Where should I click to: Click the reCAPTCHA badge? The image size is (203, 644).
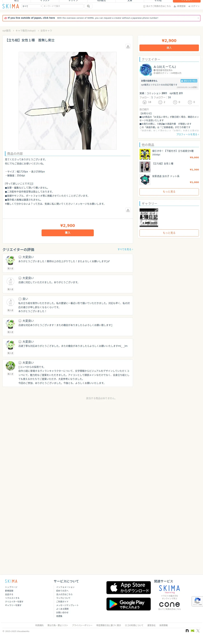tap(197, 601)
